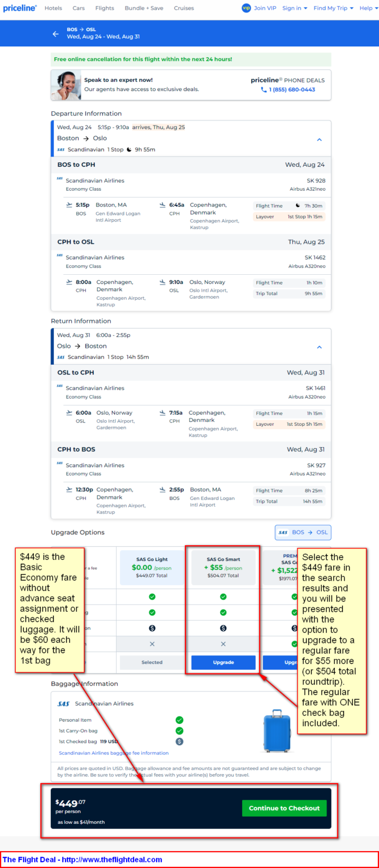Screen dimensions: 379x868
Task: Click the blue suitcase image
Action: coord(277,731)
